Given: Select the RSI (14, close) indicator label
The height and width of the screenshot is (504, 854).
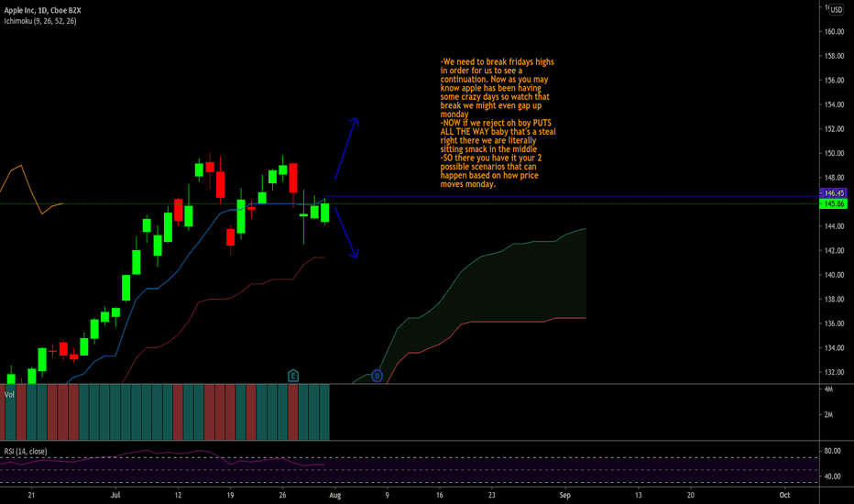Looking at the screenshot, I should (x=26, y=451).
